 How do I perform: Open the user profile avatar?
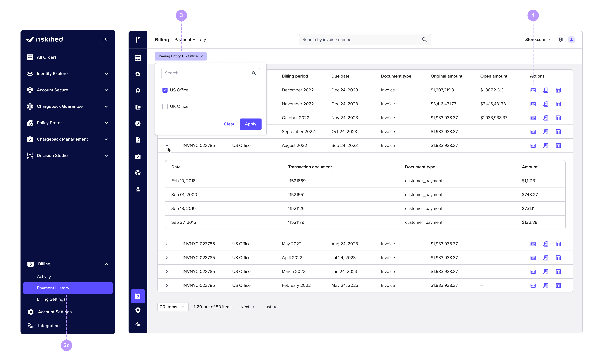click(x=571, y=39)
